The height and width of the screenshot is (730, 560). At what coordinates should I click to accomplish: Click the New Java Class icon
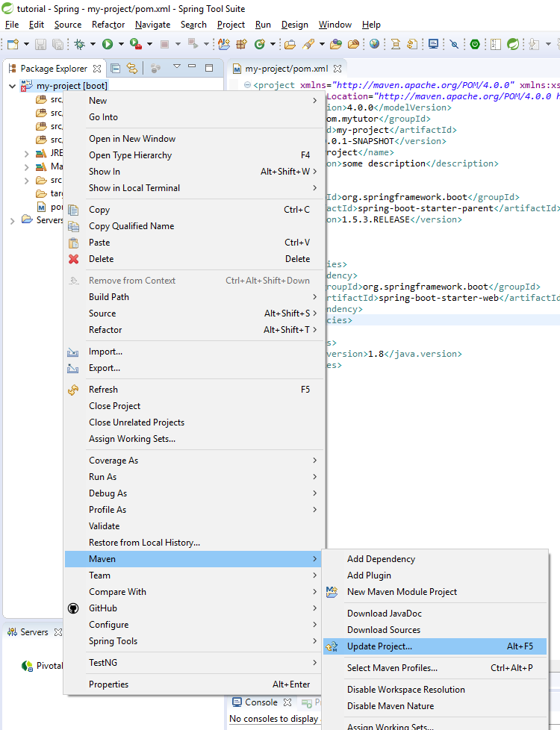point(260,44)
